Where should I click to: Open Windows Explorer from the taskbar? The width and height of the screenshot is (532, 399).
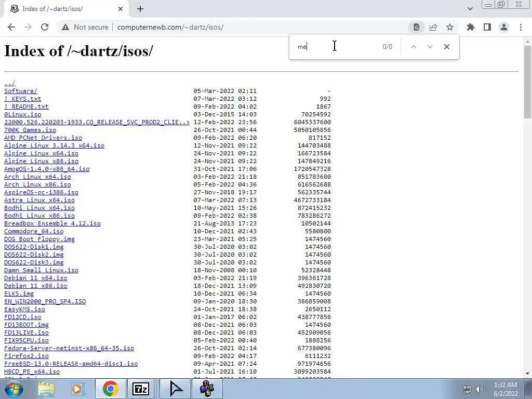click(x=46, y=389)
